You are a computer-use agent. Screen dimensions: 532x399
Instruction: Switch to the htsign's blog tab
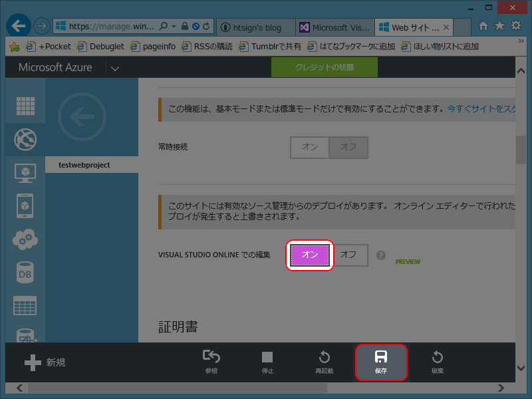255,27
